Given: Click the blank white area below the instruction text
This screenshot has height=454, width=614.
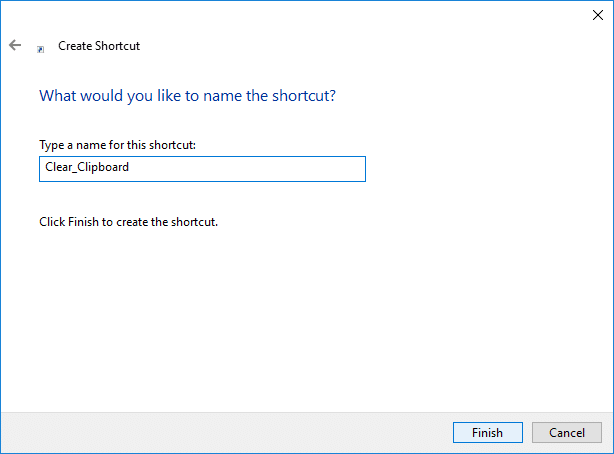Looking at the screenshot, I should pyautogui.click(x=300, y=320).
